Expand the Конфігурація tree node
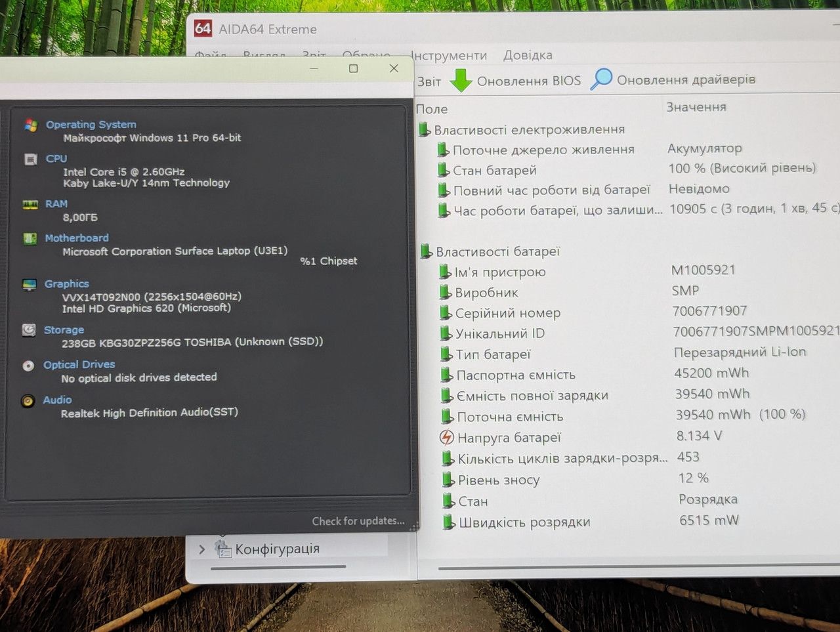This screenshot has width=840, height=632. click(x=201, y=549)
